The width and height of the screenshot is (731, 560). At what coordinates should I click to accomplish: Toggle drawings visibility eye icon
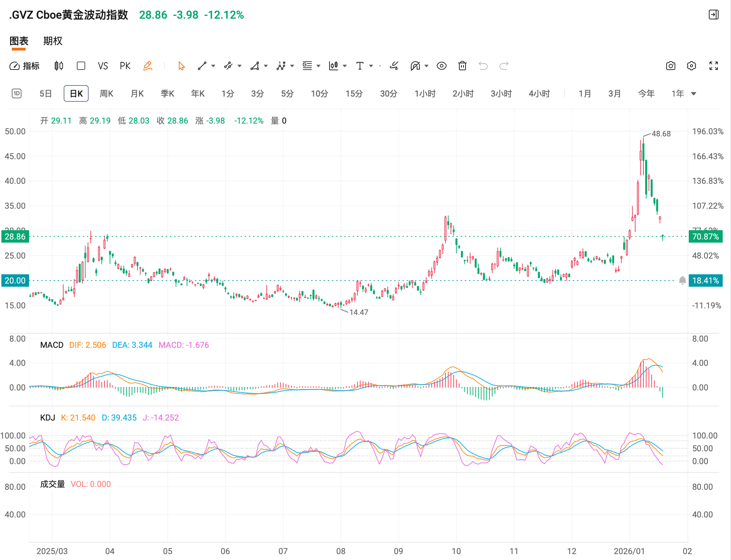(441, 66)
